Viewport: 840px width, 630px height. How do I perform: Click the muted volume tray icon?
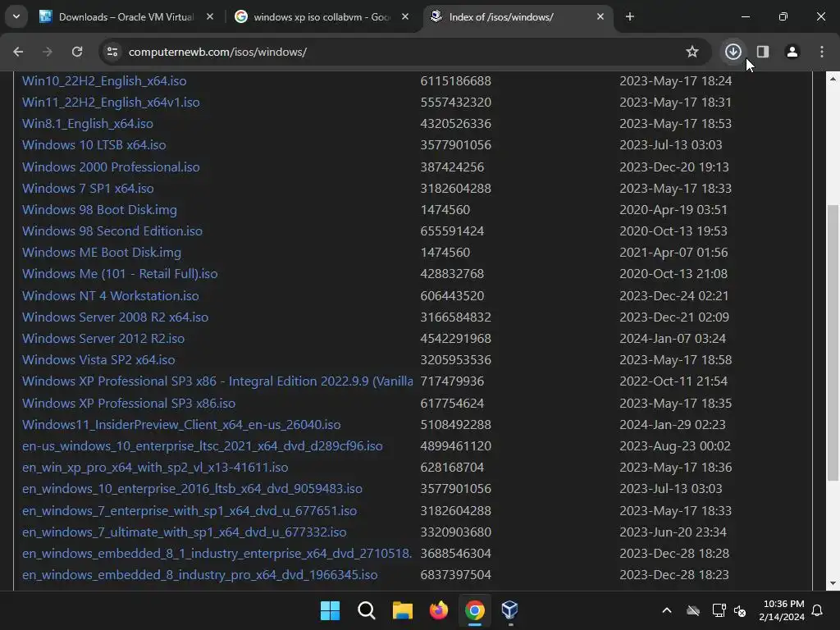click(740, 610)
